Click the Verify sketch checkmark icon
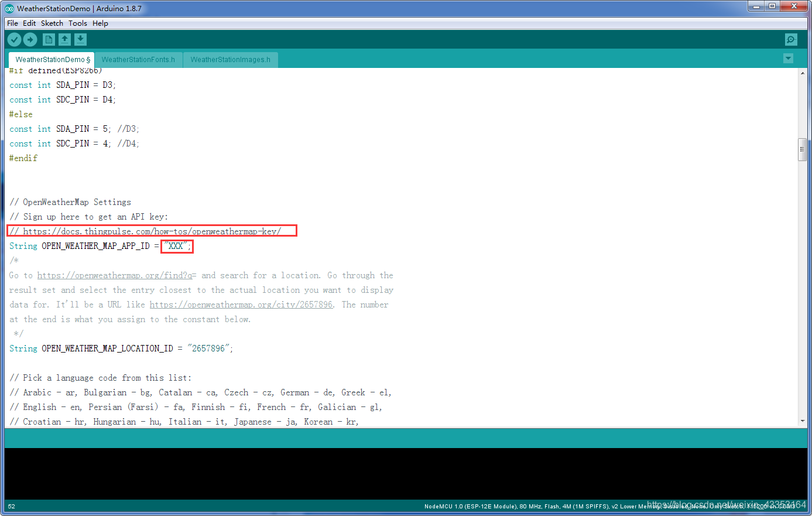The width and height of the screenshot is (812, 516). click(x=14, y=39)
